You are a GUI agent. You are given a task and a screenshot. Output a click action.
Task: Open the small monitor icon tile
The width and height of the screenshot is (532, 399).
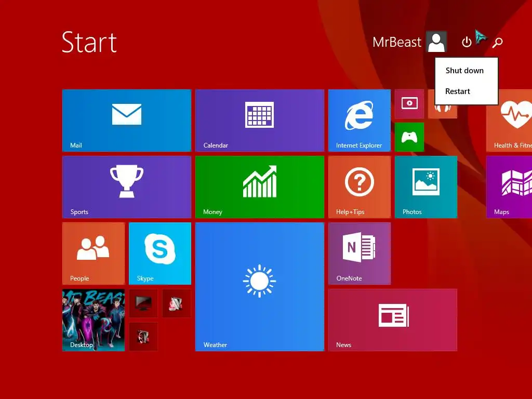pyautogui.click(x=143, y=303)
